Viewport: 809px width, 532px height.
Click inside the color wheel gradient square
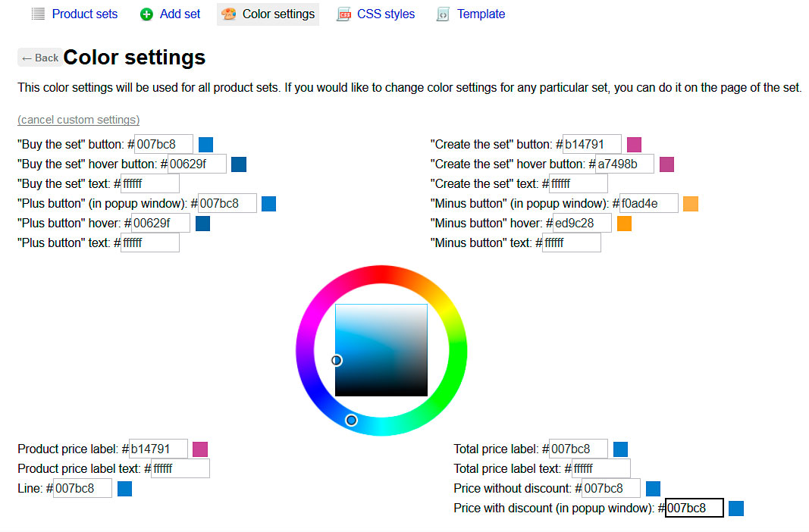[x=381, y=350]
